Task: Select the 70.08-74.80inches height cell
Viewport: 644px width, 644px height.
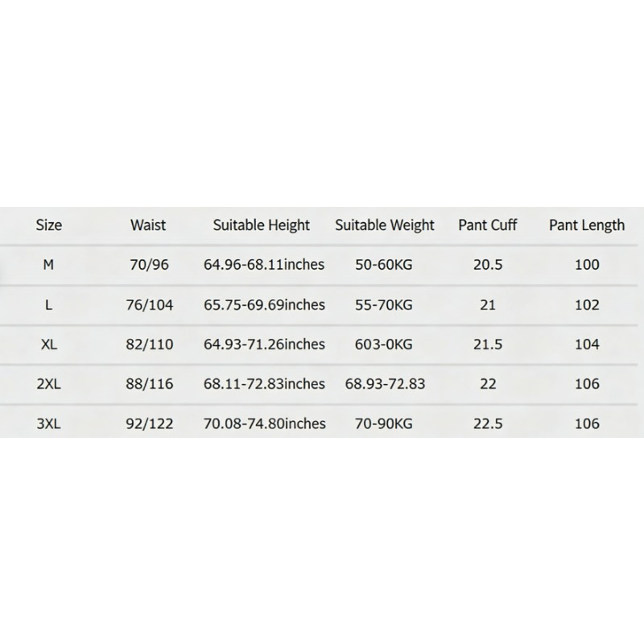Action: click(x=265, y=423)
